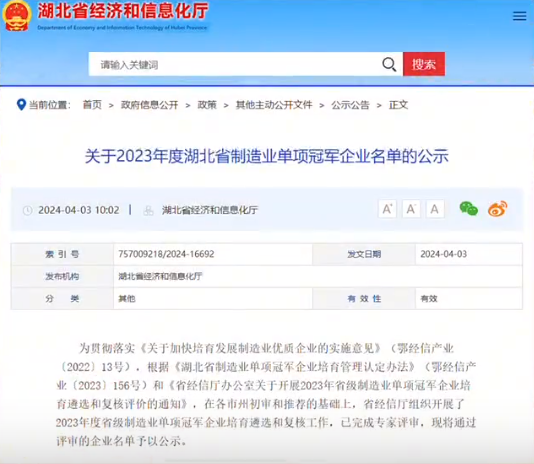Image resolution: width=534 pixels, height=464 pixels.
Task: Share via the green WeChat icon
Action: (x=469, y=209)
